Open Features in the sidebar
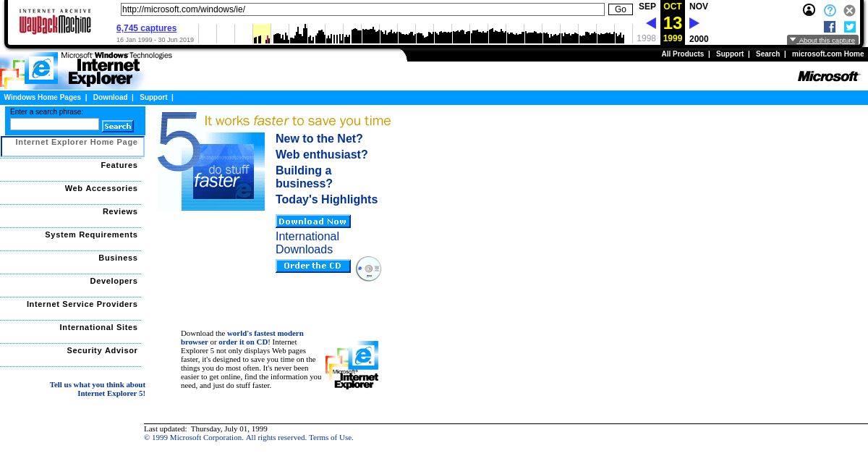Screen dimensions: 868x456 click(119, 165)
